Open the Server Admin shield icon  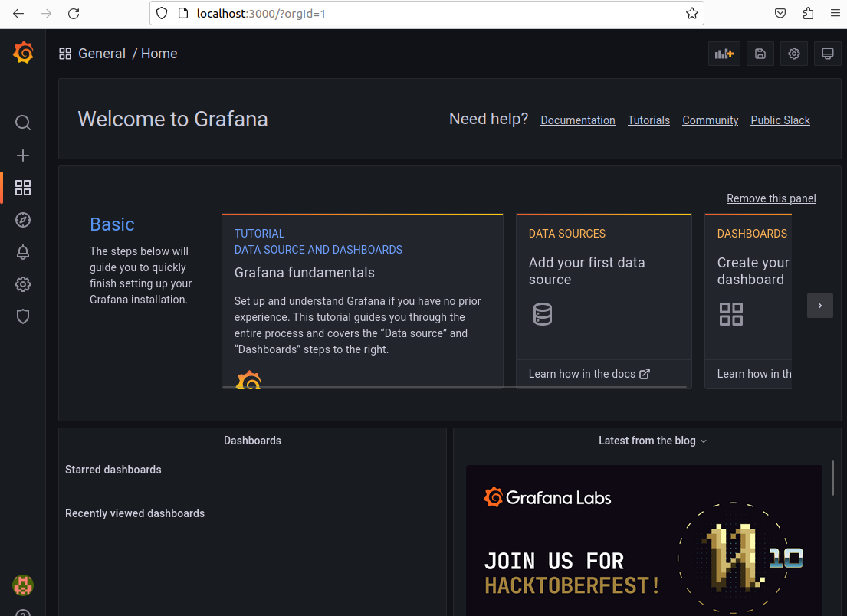pos(23,316)
